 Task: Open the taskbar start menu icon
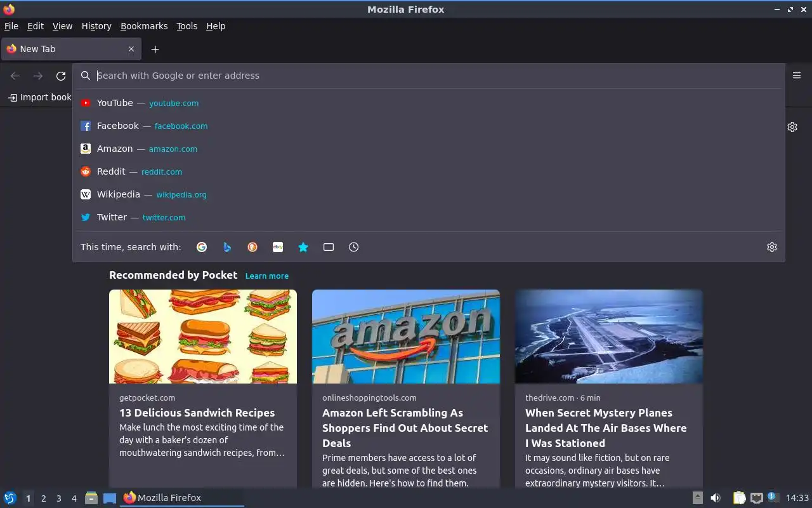(x=10, y=498)
